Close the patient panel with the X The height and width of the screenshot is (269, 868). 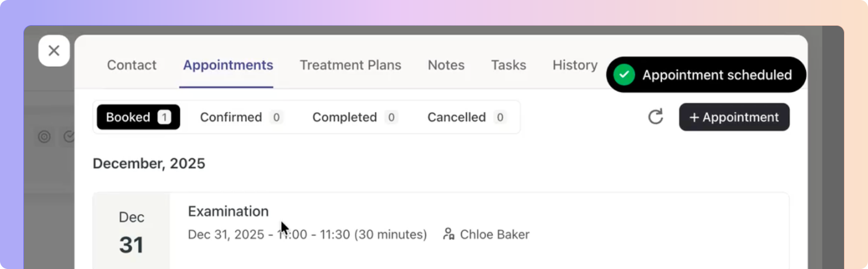coord(54,51)
